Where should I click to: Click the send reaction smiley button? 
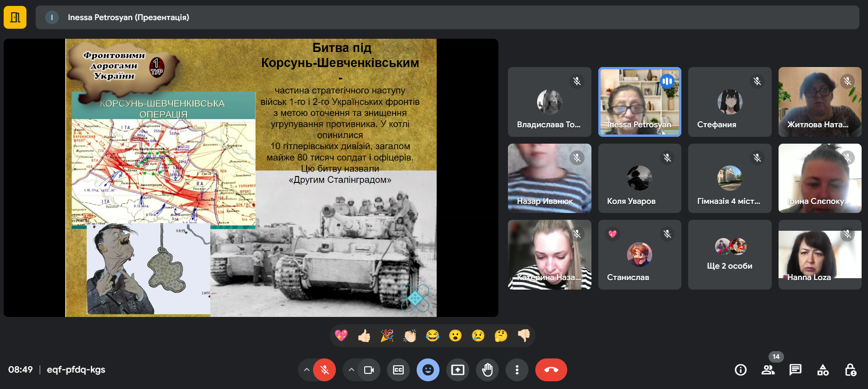pyautogui.click(x=428, y=370)
